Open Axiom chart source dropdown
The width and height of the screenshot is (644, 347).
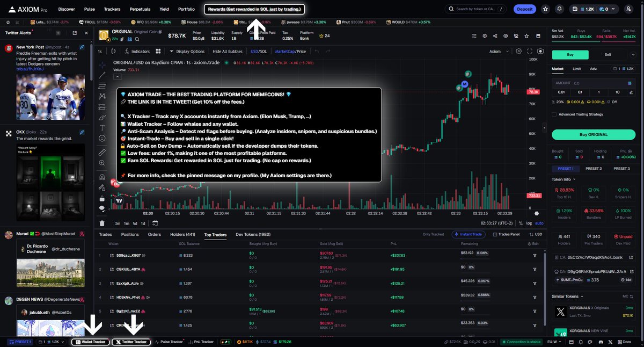pos(497,52)
